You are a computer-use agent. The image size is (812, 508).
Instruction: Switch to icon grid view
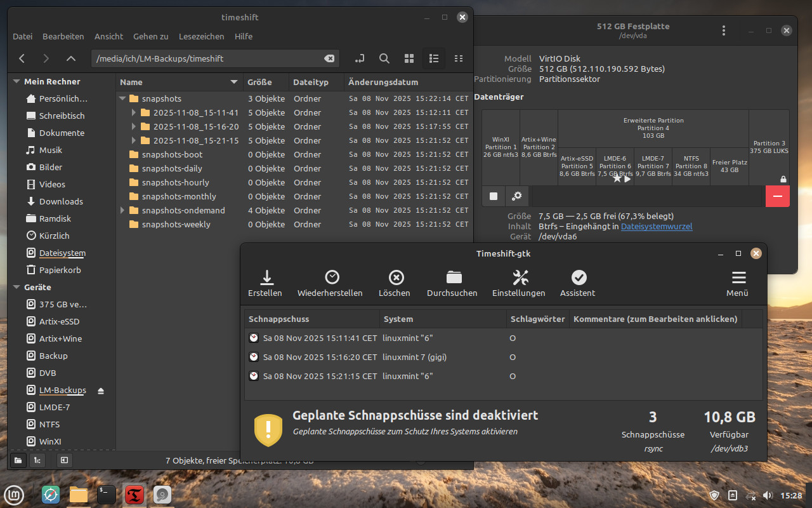[x=409, y=58]
